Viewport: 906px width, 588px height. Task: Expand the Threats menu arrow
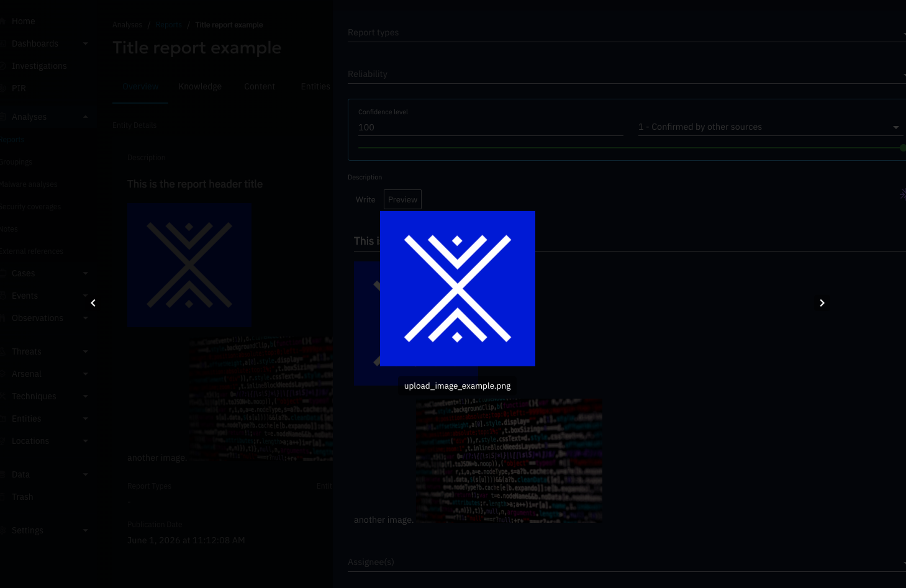(x=86, y=351)
